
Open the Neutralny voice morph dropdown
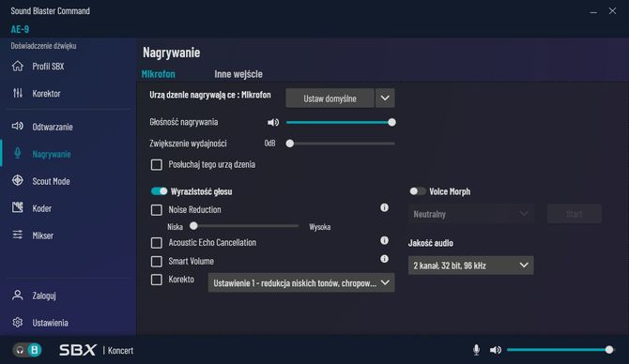[x=471, y=214]
